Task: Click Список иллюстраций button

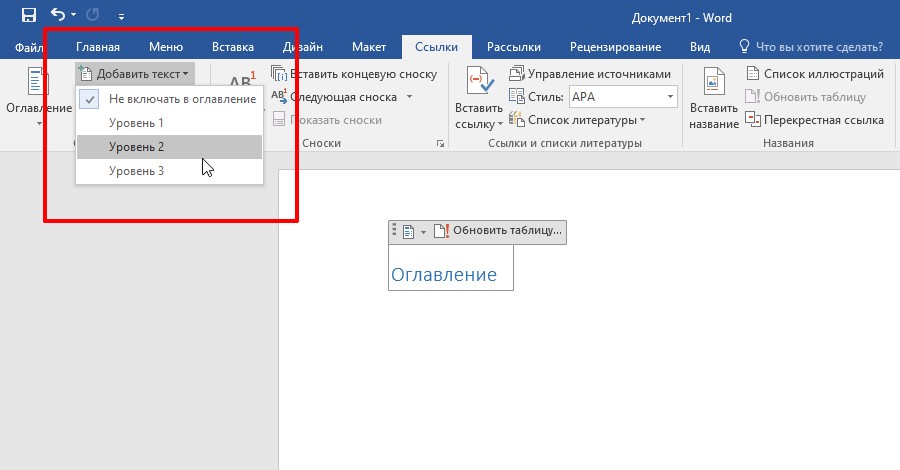Action: click(814, 74)
